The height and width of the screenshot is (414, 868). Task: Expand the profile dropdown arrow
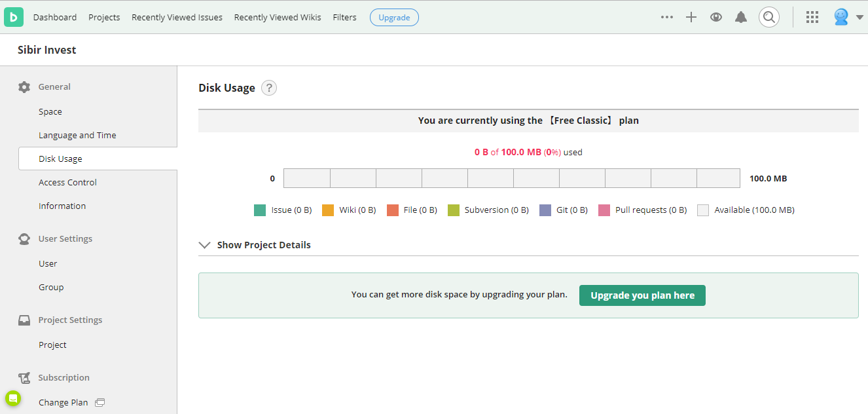(859, 18)
